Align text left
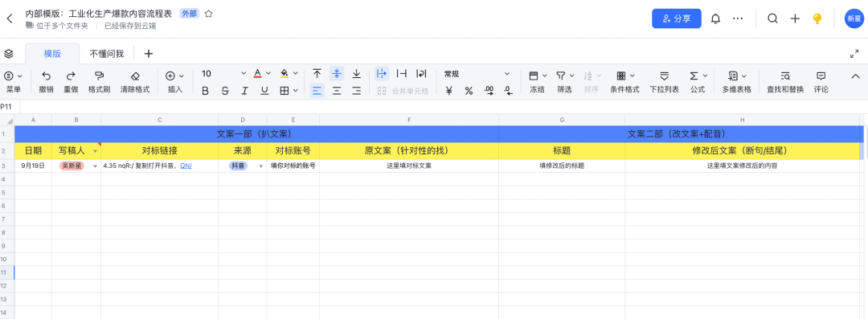Image resolution: width=868 pixels, height=319 pixels. 317,91
